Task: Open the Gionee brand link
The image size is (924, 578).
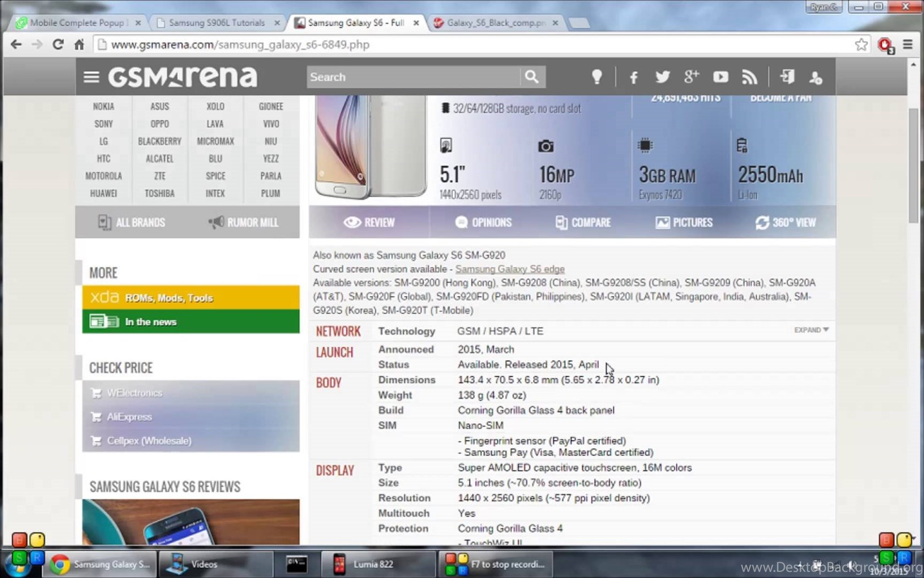Action: tap(271, 106)
